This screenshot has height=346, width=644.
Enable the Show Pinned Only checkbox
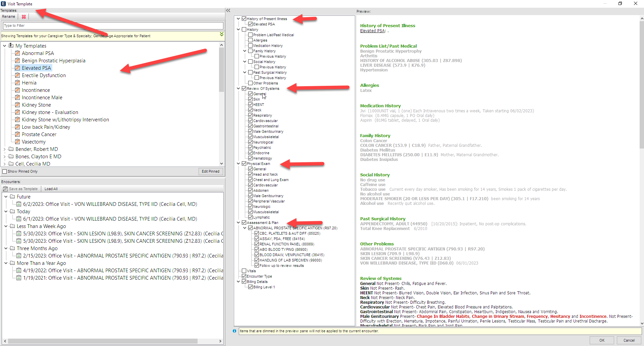[5, 171]
